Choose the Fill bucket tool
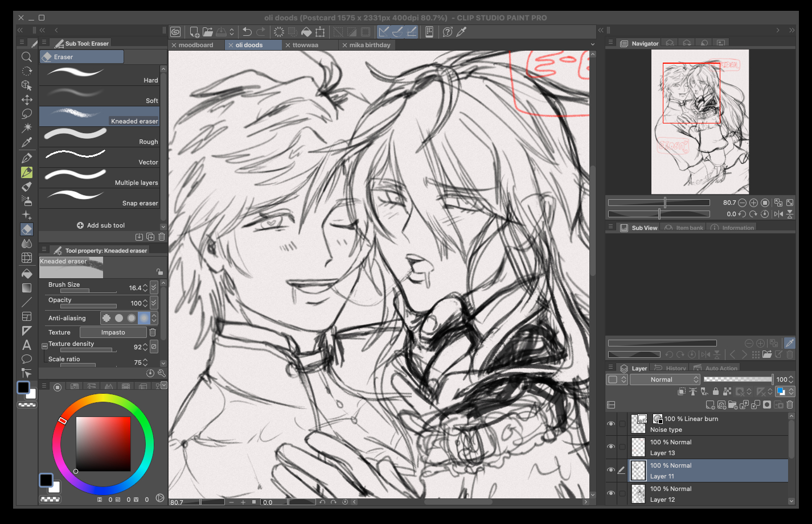Viewport: 812px width, 524px height. pos(26,274)
